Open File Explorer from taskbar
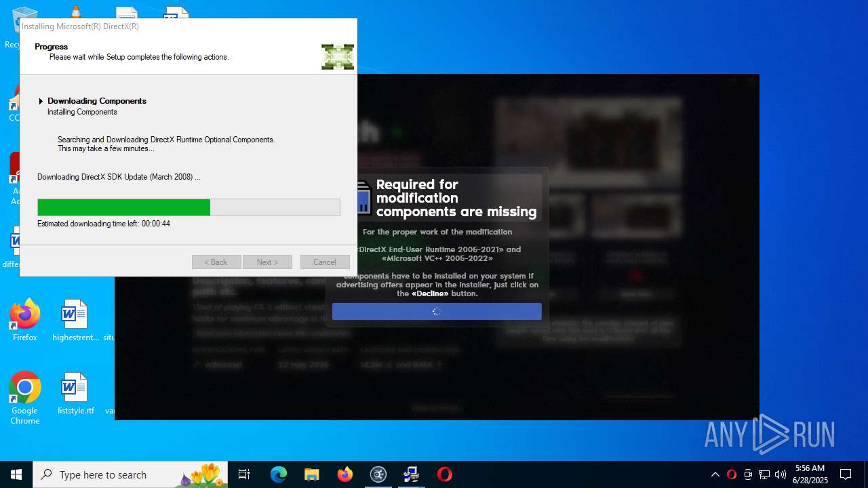Viewport: 868px width, 488px height. 312,474
